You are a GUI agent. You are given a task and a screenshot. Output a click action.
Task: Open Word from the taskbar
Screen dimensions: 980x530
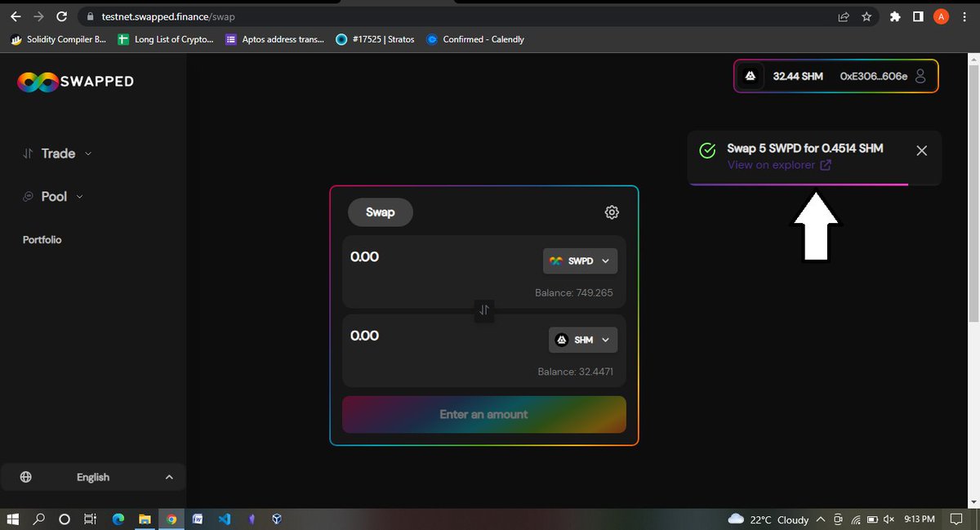pos(197,519)
